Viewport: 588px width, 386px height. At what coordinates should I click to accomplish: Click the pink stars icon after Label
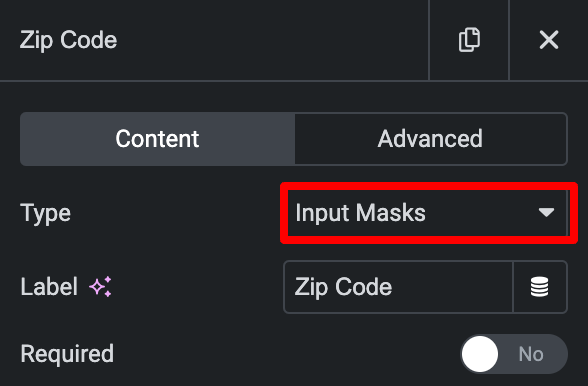(x=100, y=287)
